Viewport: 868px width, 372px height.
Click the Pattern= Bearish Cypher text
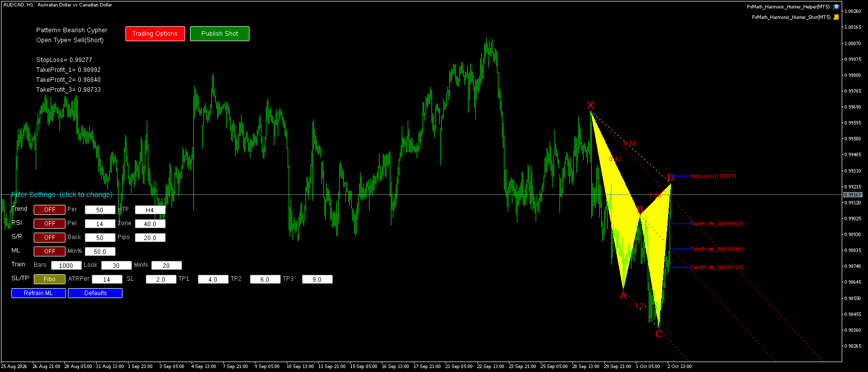(x=72, y=30)
